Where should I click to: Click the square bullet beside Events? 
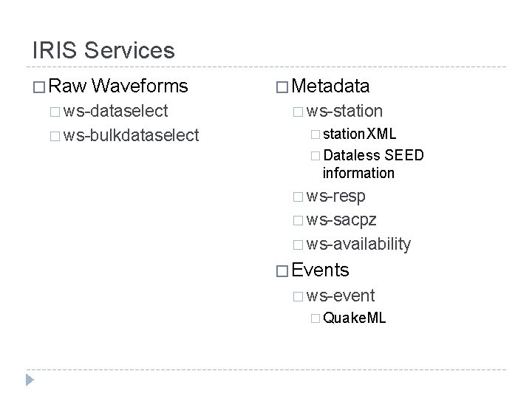click(x=282, y=270)
